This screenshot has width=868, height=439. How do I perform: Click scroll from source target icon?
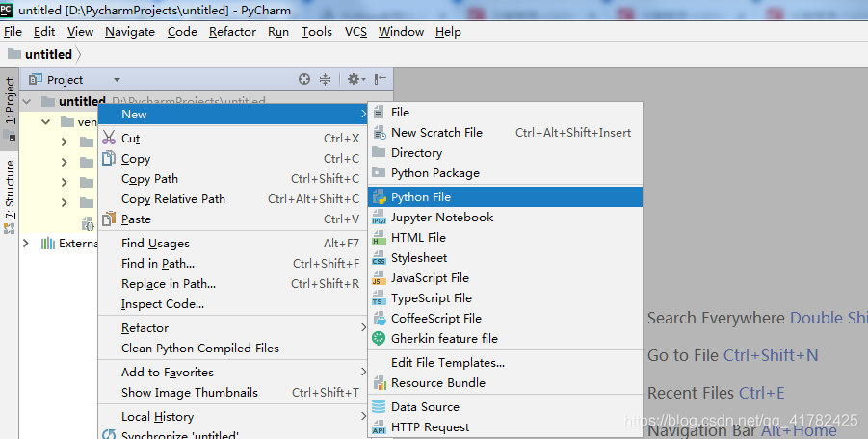tap(304, 79)
